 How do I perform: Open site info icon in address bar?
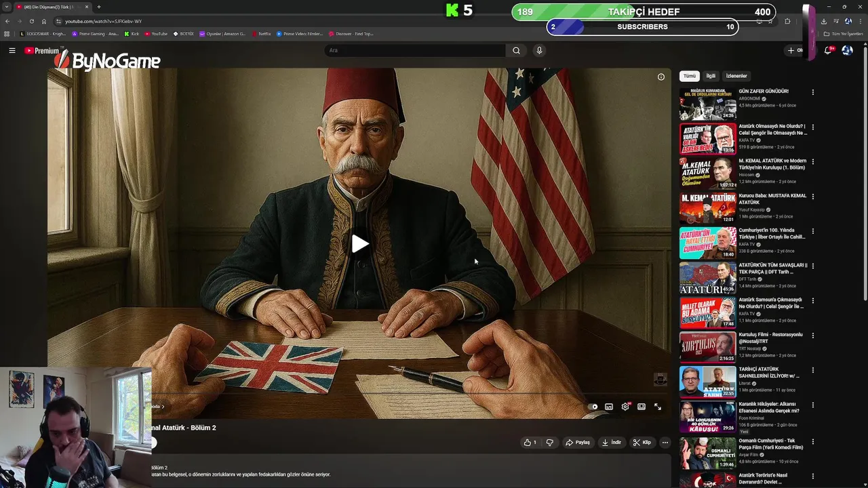click(58, 21)
